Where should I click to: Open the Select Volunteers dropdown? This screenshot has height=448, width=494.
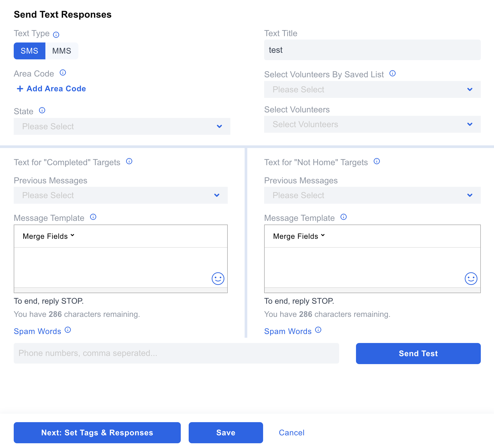[x=372, y=124]
